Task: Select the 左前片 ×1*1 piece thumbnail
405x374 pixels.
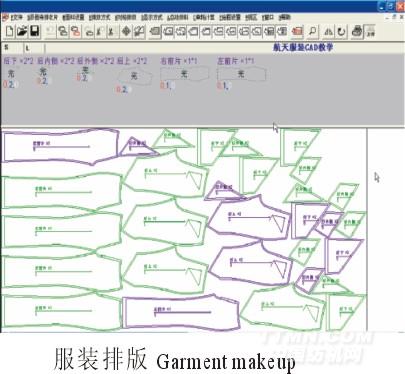Action: pos(241,74)
